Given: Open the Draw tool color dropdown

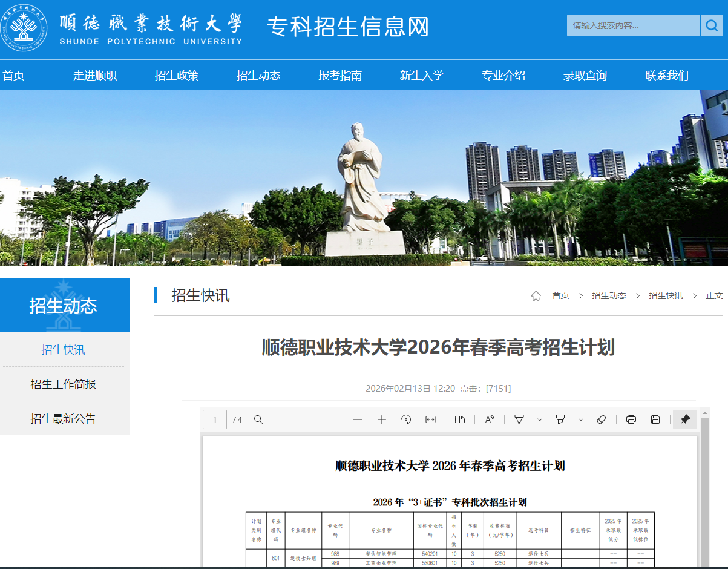Looking at the screenshot, I should click(x=539, y=419).
